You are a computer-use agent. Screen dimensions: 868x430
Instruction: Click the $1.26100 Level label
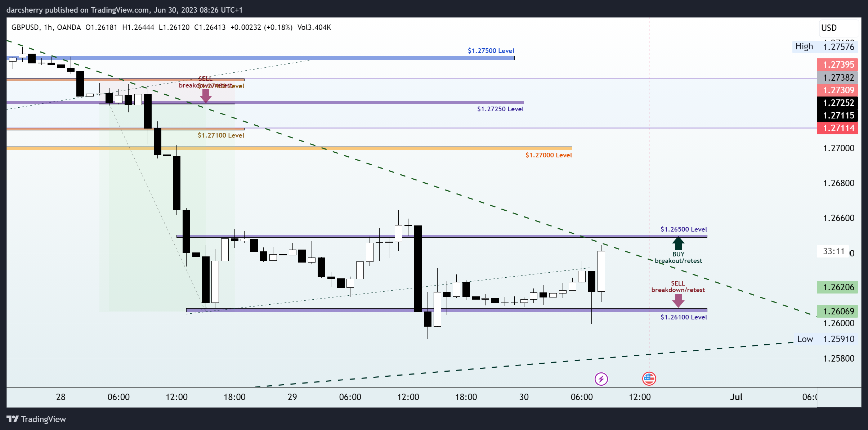pyautogui.click(x=684, y=317)
